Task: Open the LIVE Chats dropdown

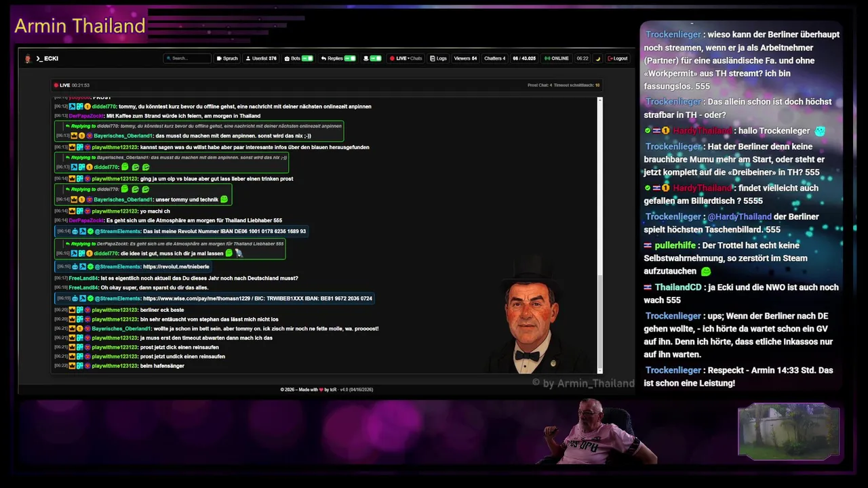Action: point(406,58)
